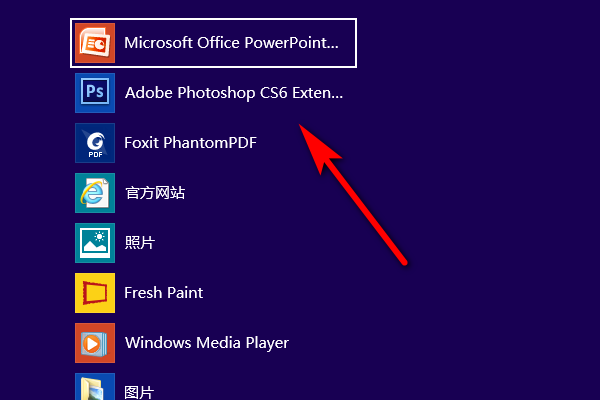The width and height of the screenshot is (600, 400).
Task: Select the highlighted PowerPoint list entry
Action: pos(214,43)
